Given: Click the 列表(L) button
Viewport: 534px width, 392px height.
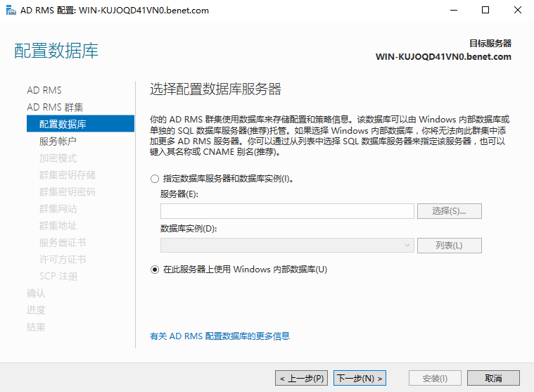Looking at the screenshot, I should tap(449, 246).
